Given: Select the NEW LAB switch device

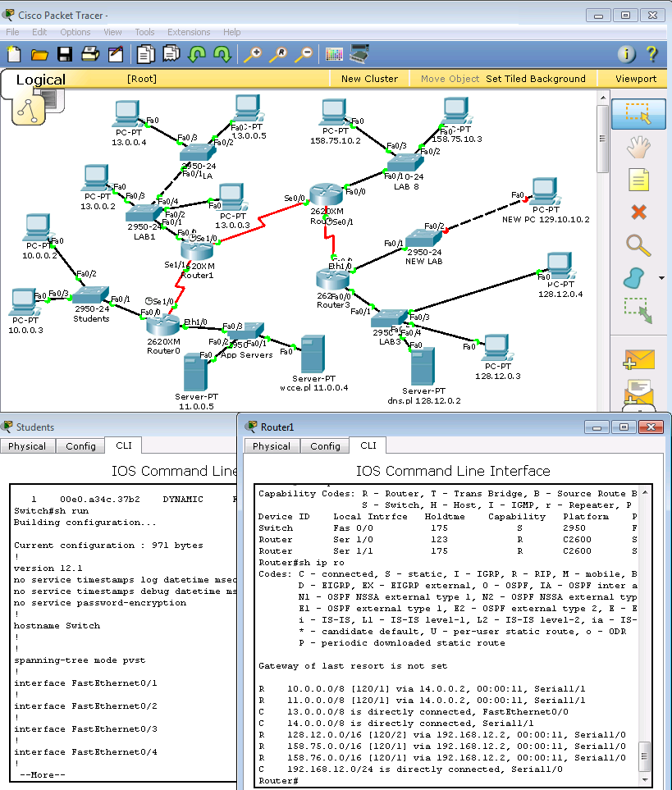Looking at the screenshot, I should coord(423,238).
